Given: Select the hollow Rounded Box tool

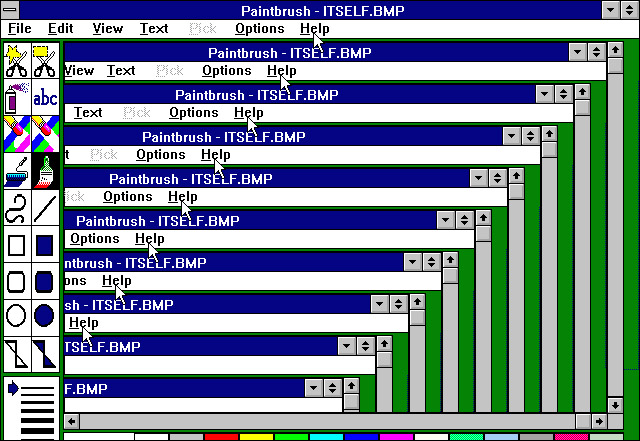Looking at the screenshot, I should coord(16,281).
